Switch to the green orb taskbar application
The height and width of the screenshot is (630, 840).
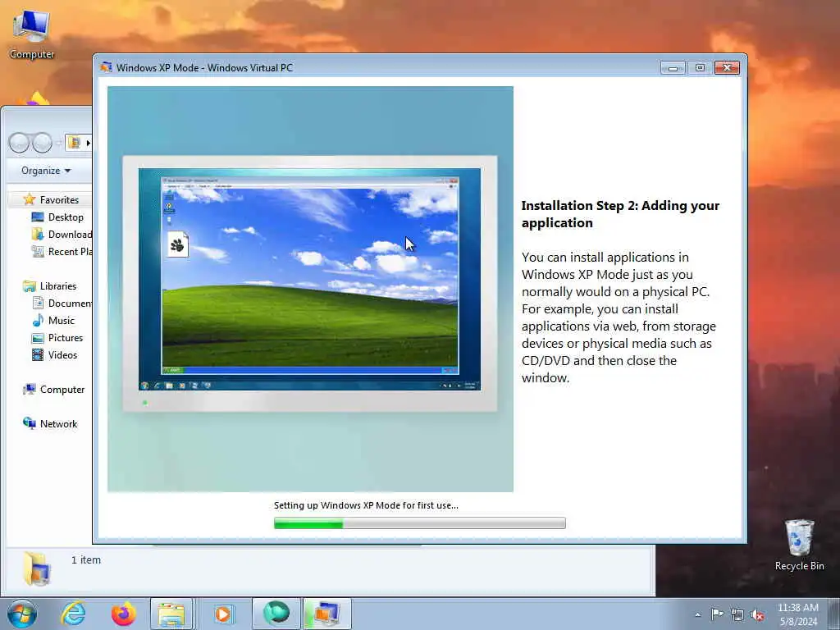click(x=276, y=614)
